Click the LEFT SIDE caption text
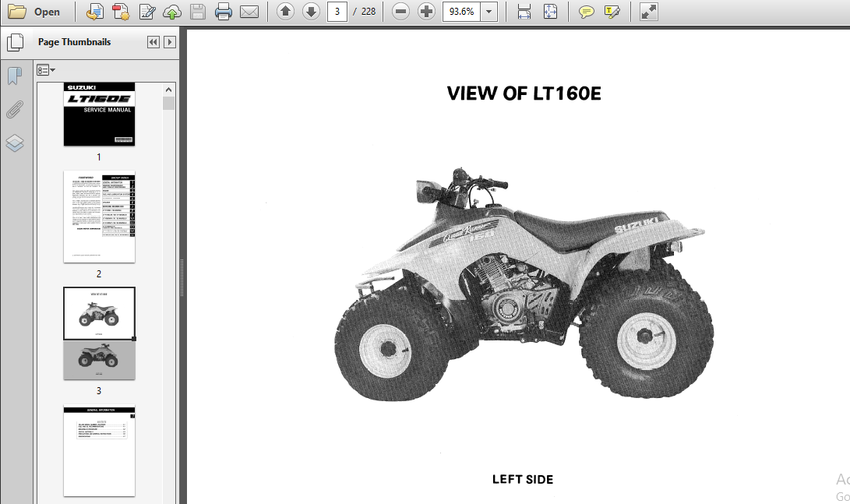 (523, 479)
